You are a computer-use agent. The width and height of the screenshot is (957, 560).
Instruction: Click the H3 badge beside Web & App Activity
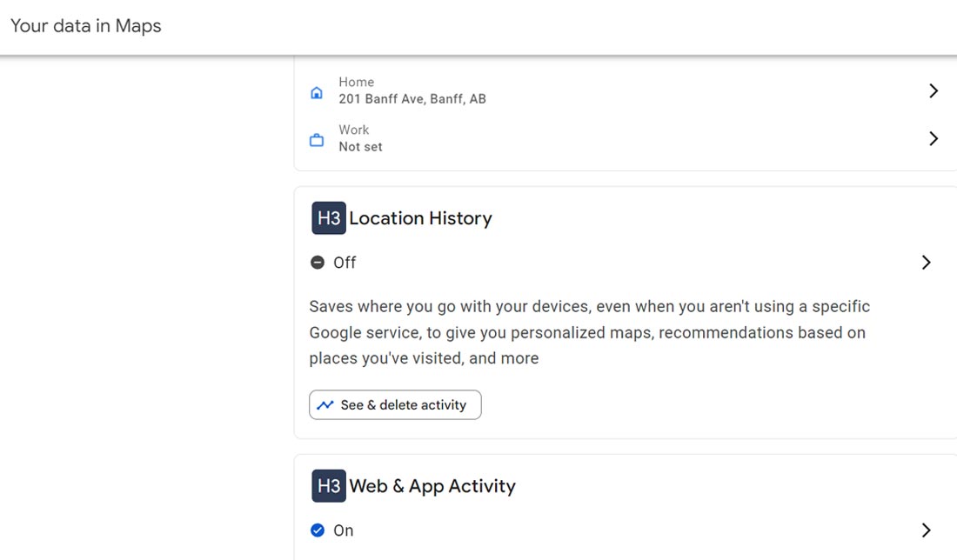(x=329, y=486)
